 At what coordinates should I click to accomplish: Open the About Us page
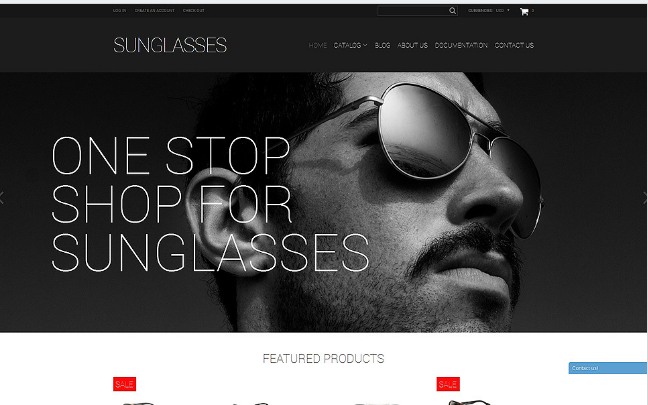click(x=412, y=45)
